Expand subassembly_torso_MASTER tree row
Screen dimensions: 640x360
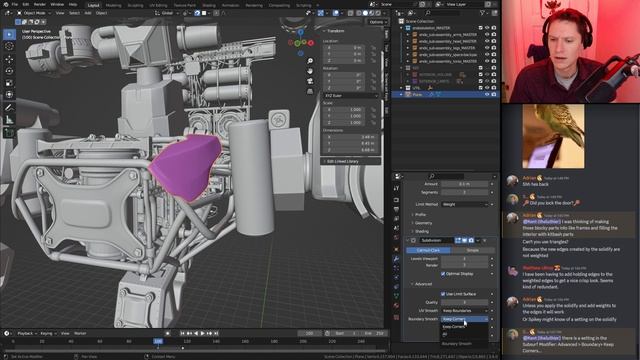pos(407,61)
